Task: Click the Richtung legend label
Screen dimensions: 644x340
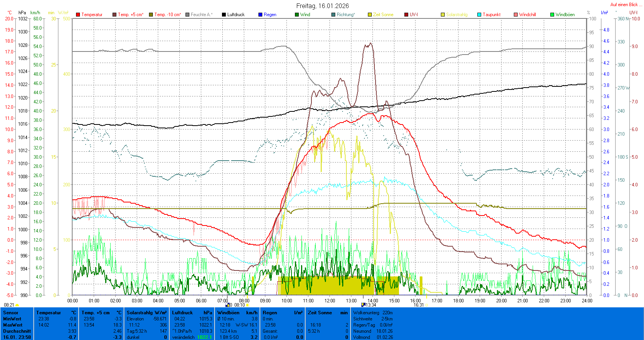Action: 346,15
